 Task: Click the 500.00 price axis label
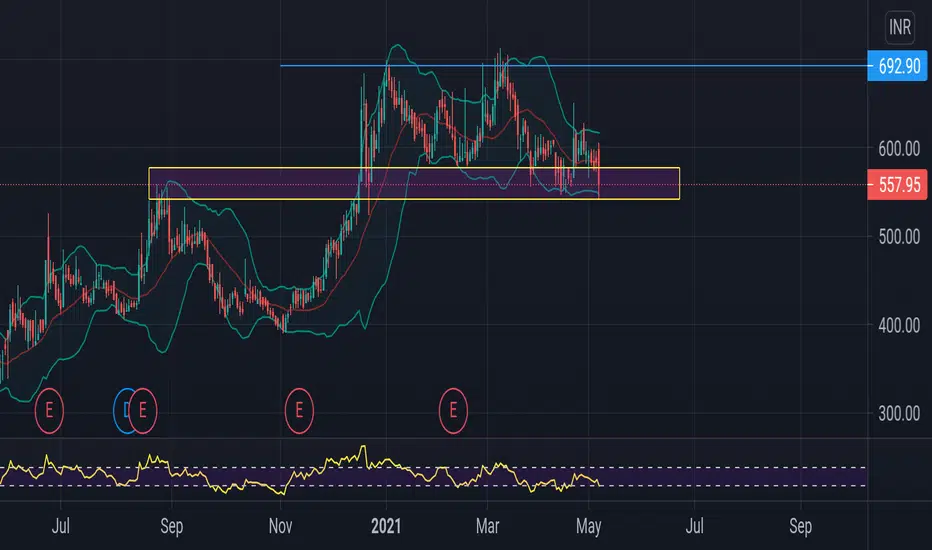(899, 237)
